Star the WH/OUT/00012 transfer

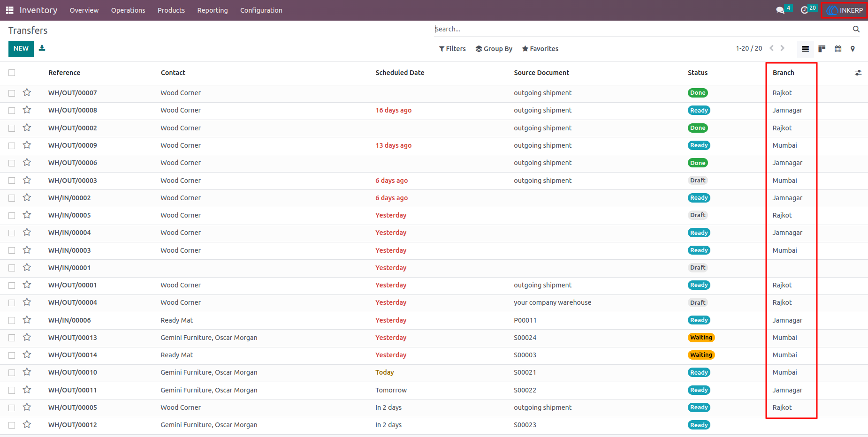(x=27, y=424)
